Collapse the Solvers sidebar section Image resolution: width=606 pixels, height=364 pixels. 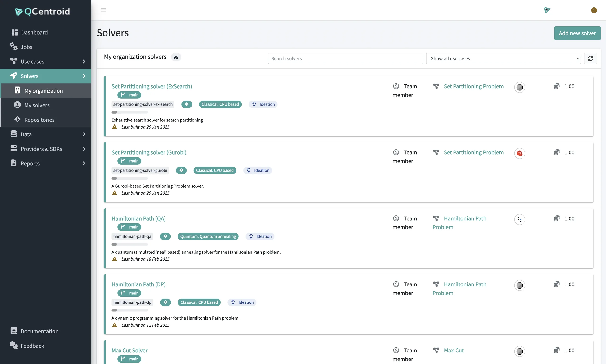coord(46,76)
